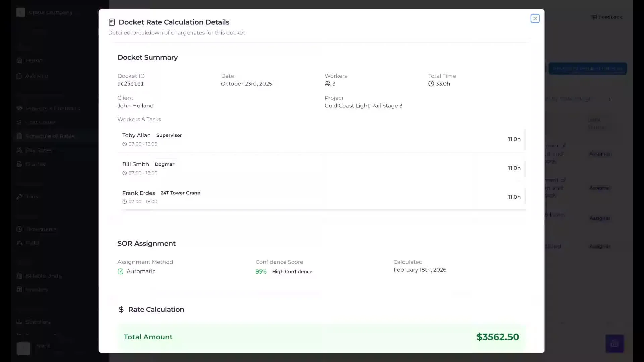This screenshot has width=644, height=362.
Task: Select the Toby Allan Supervisor row
Action: coord(321,139)
